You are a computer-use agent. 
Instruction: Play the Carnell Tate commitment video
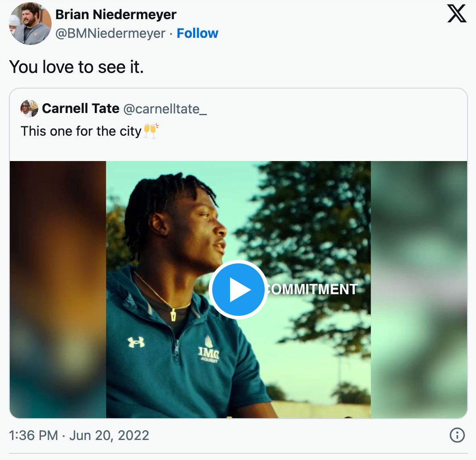coord(238,290)
